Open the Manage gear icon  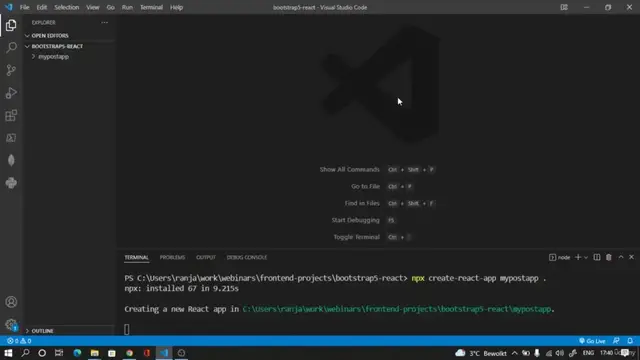11,325
